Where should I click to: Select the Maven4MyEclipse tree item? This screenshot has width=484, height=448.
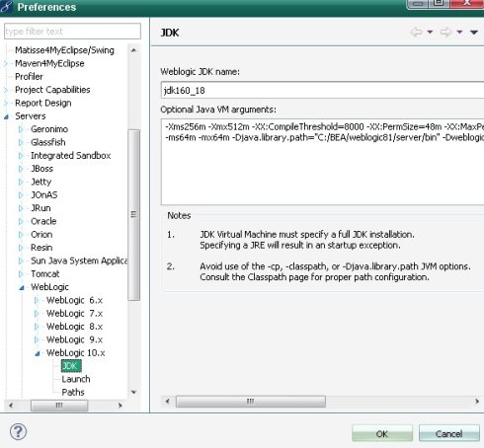pos(49,63)
